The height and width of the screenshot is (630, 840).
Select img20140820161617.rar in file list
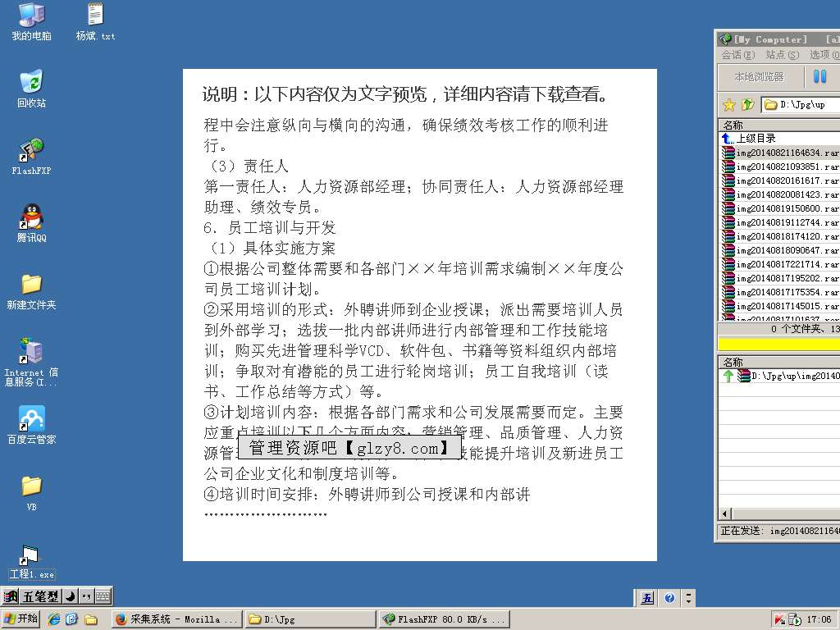click(x=780, y=180)
